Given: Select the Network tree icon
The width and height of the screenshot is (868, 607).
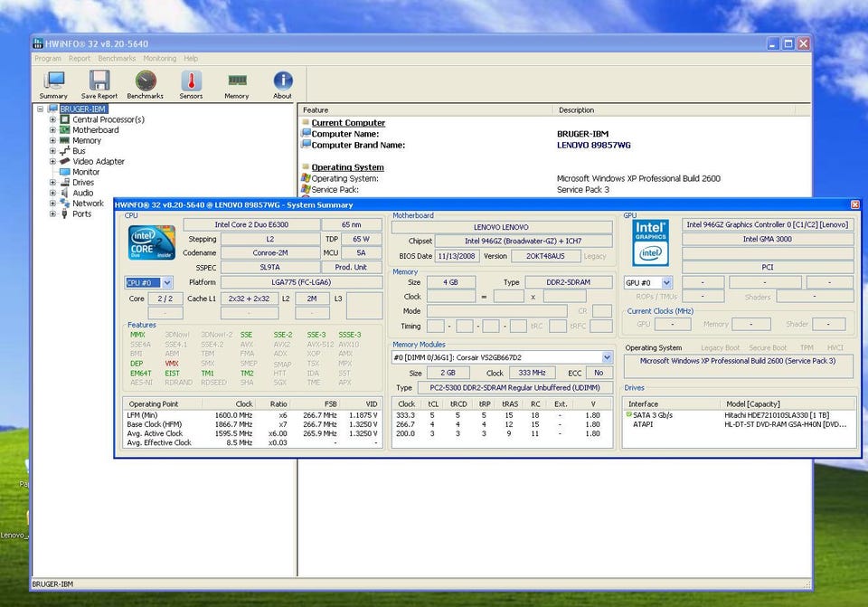Looking at the screenshot, I should pos(65,204).
